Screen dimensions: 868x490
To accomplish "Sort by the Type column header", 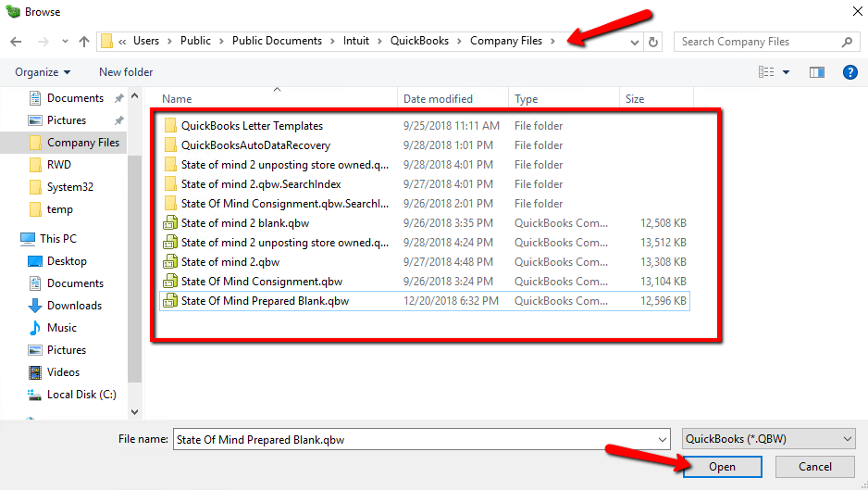I will (x=526, y=99).
